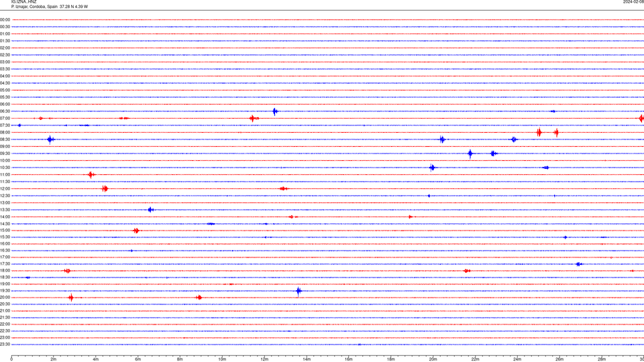
Task: Click the blue seismic event on the 17:30 trace
Action: click(579, 264)
